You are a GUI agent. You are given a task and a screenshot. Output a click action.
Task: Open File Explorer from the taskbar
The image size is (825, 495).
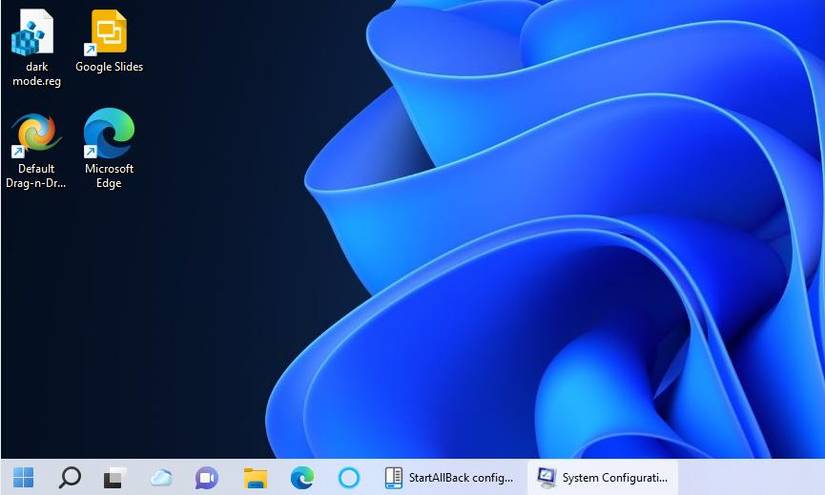click(x=255, y=478)
